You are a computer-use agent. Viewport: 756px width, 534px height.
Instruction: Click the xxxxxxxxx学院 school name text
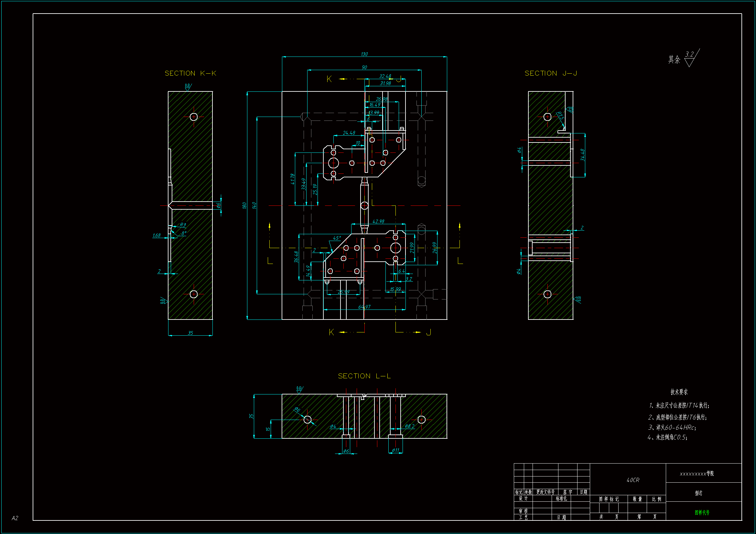[697, 474]
